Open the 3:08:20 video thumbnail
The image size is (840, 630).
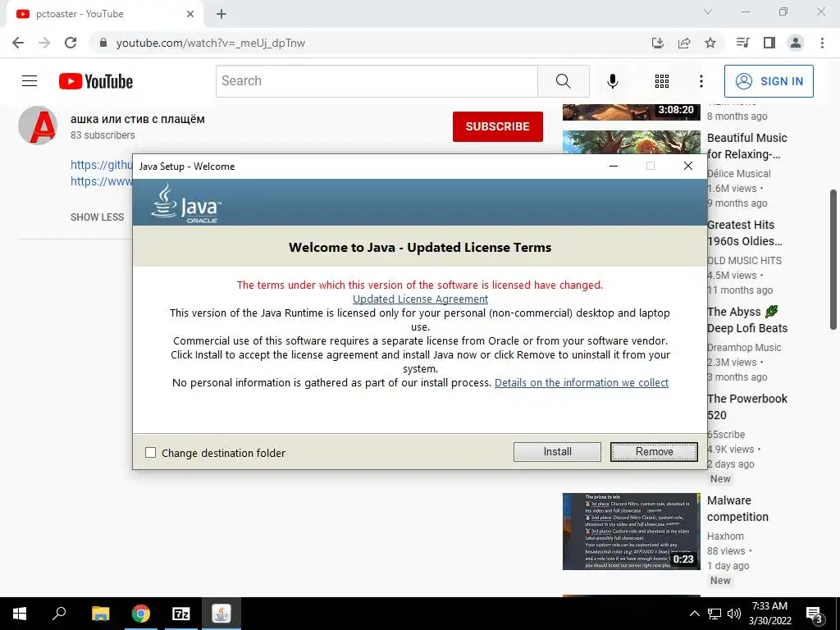(631, 112)
